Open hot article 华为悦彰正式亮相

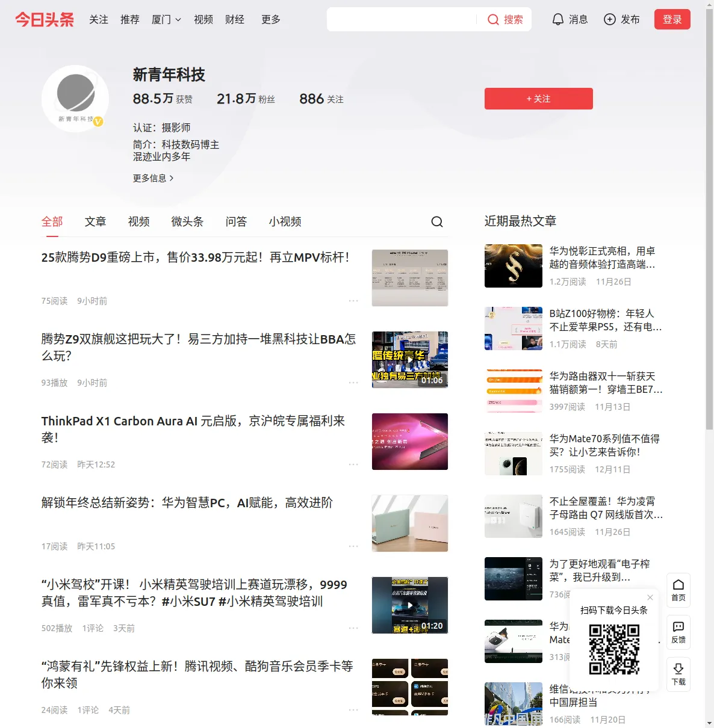[603, 258]
